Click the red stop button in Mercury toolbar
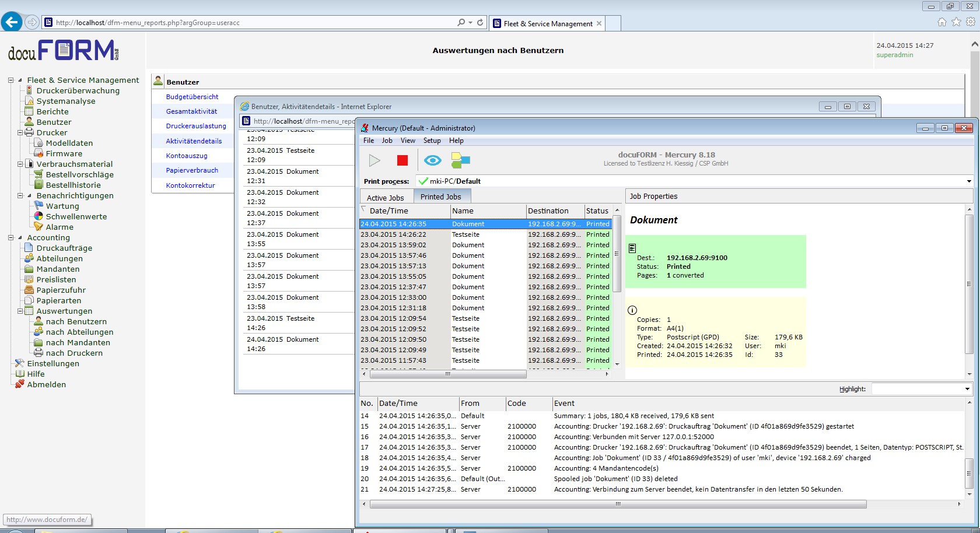This screenshot has width=980, height=533. click(x=402, y=160)
